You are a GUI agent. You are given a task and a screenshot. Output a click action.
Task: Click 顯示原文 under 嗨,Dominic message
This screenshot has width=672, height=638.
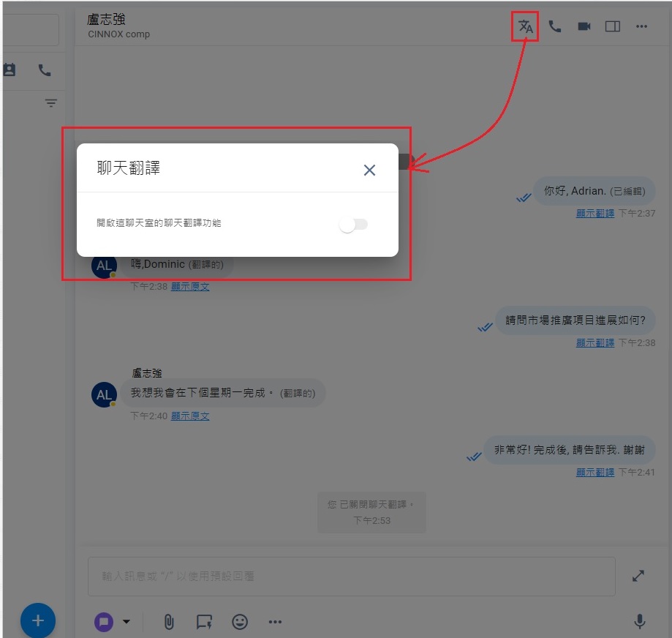(x=190, y=286)
